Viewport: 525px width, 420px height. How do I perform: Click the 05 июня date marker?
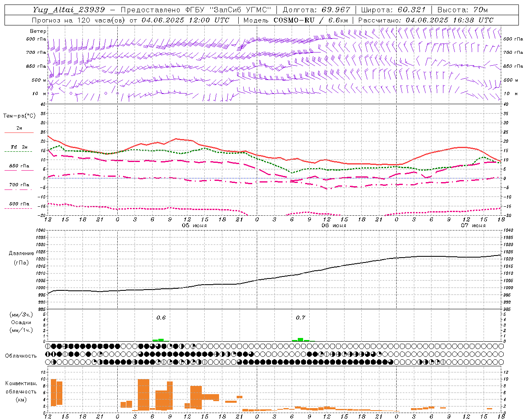coord(194,226)
